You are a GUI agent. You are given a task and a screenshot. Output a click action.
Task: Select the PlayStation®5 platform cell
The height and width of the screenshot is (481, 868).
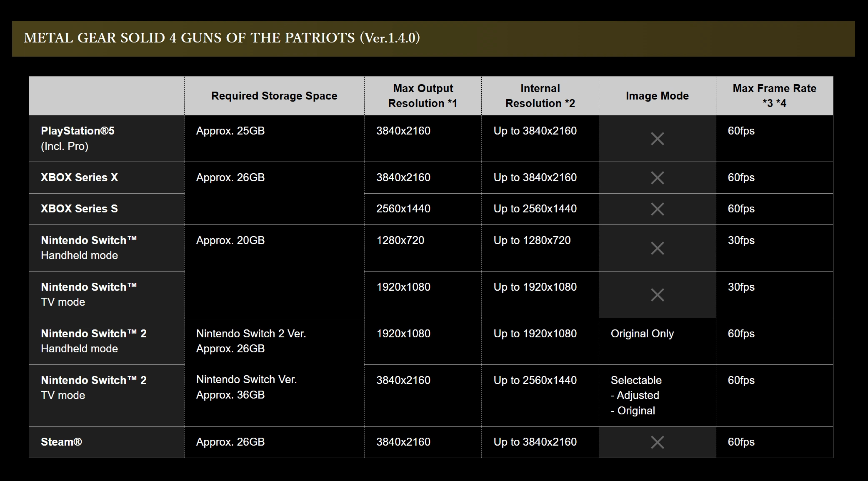107,139
